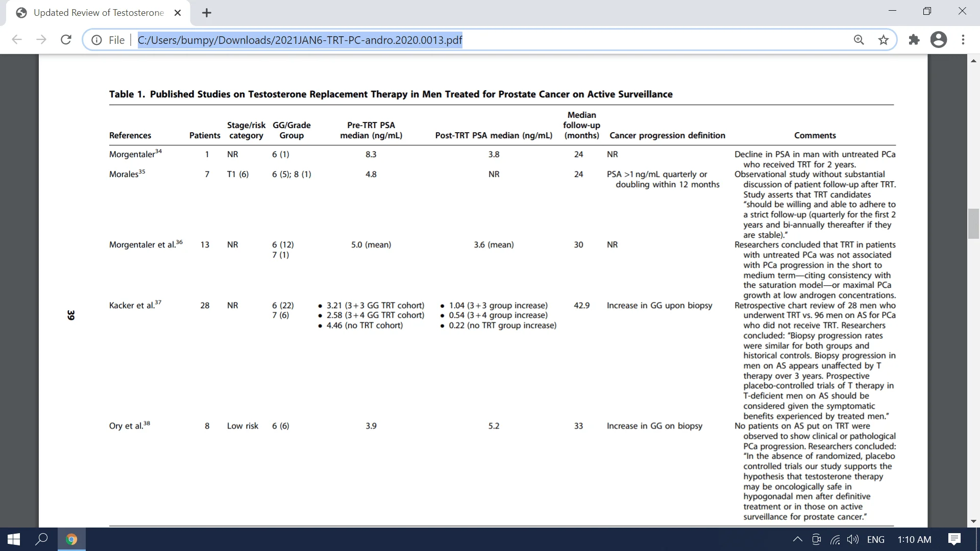The width and height of the screenshot is (980, 551).
Task: Click the scrollbar down arrow
Action: (973, 521)
